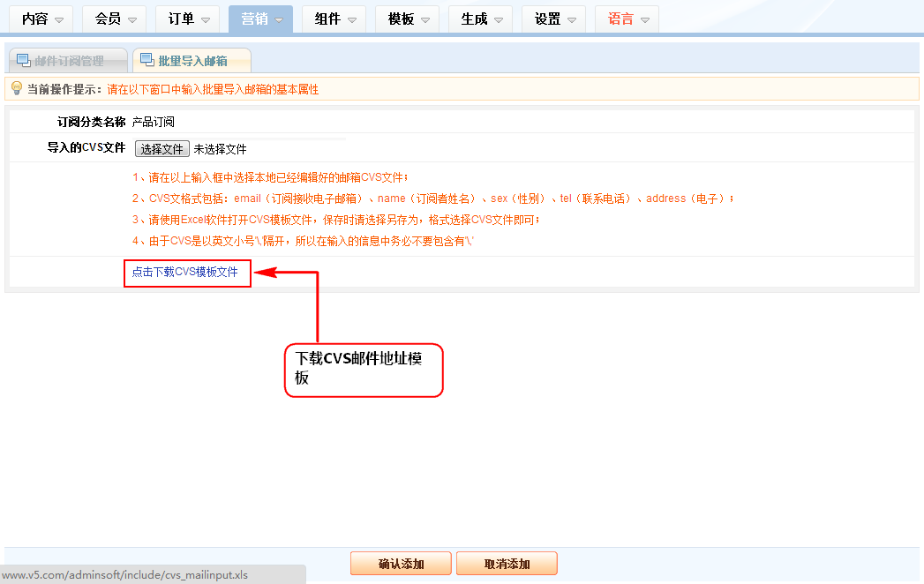Expand the 内容 menu dropdown arrow
The width and height of the screenshot is (924, 584).
[59, 20]
